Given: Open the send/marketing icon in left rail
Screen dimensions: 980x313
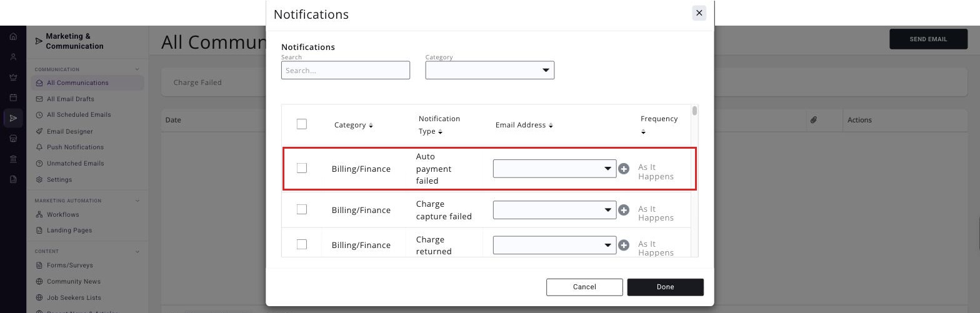Looking at the screenshot, I should (x=13, y=118).
